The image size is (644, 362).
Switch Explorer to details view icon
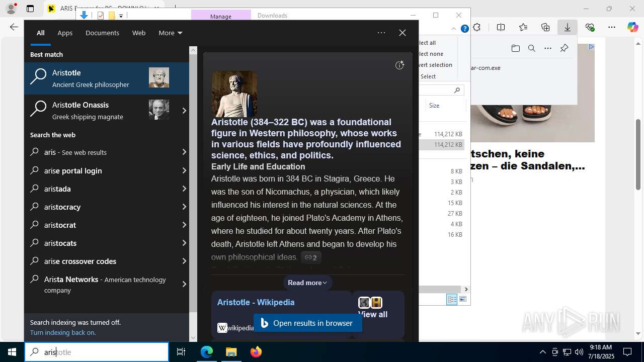pos(452,299)
